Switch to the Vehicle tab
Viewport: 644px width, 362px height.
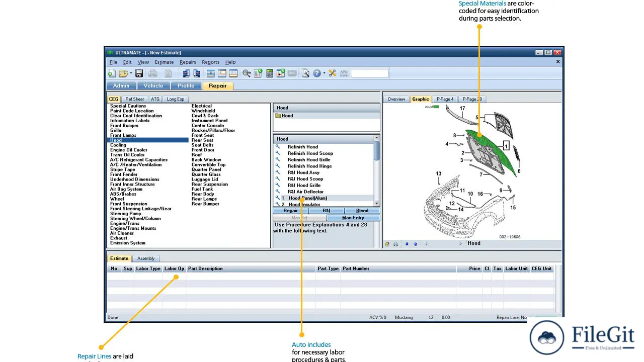[153, 86]
